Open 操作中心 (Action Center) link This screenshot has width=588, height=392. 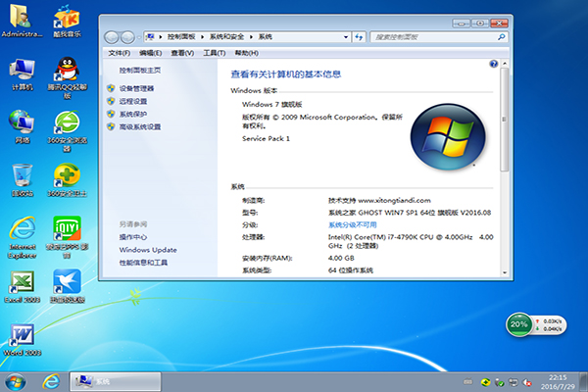[133, 237]
